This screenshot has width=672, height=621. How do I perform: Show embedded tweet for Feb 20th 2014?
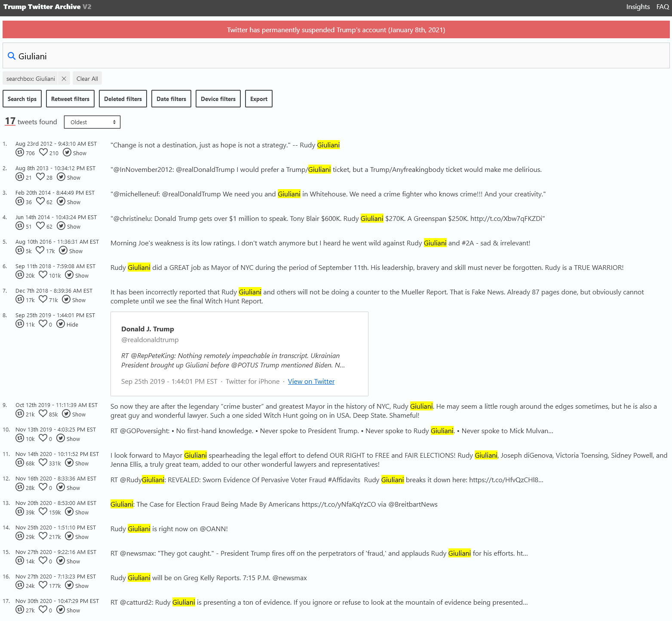click(x=74, y=202)
